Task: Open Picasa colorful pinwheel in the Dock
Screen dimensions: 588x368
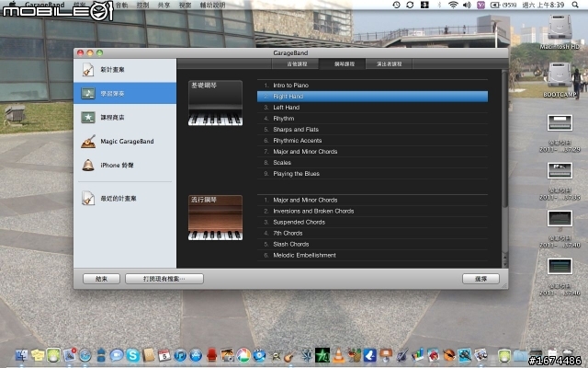Action: pos(243,355)
